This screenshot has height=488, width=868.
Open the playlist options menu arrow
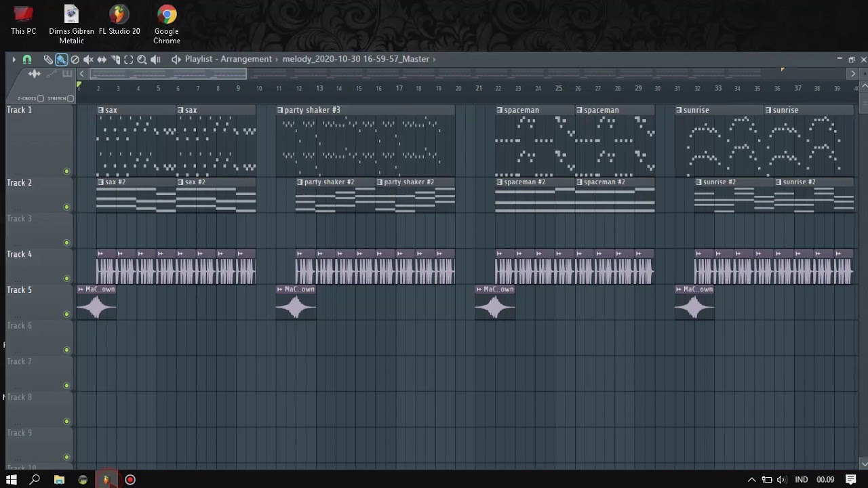tap(14, 60)
